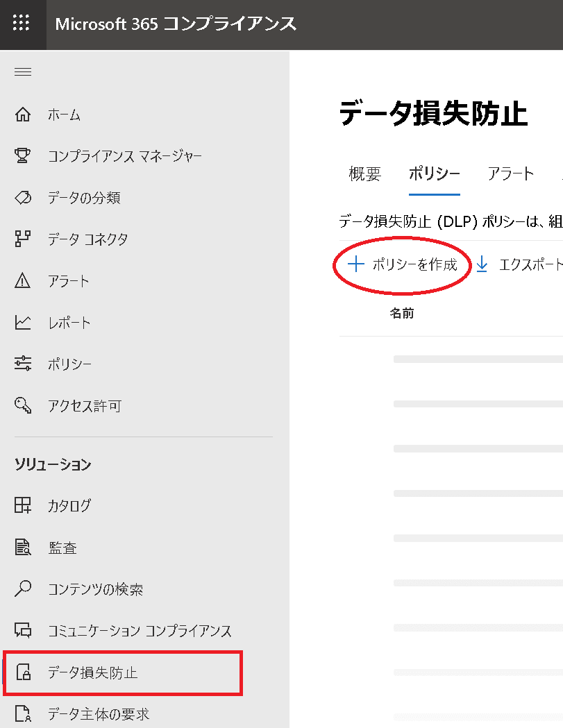
Task: Switch to the ポリシー tab
Action: [x=435, y=173]
